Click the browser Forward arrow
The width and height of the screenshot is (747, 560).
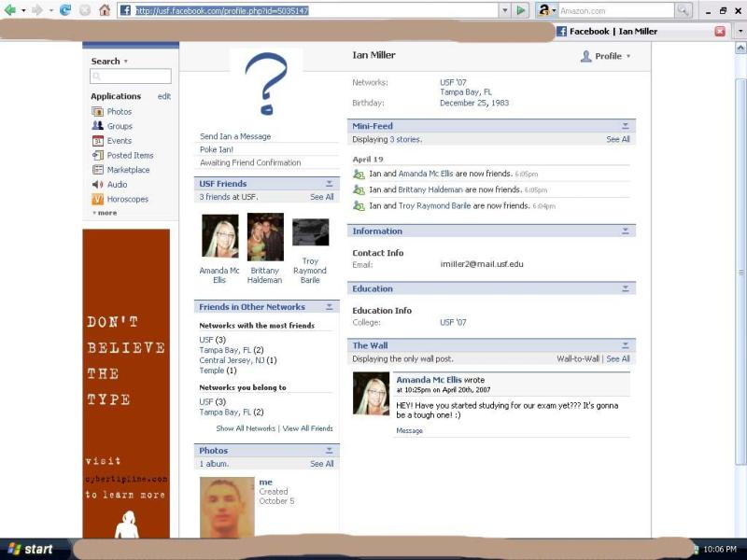click(36, 10)
